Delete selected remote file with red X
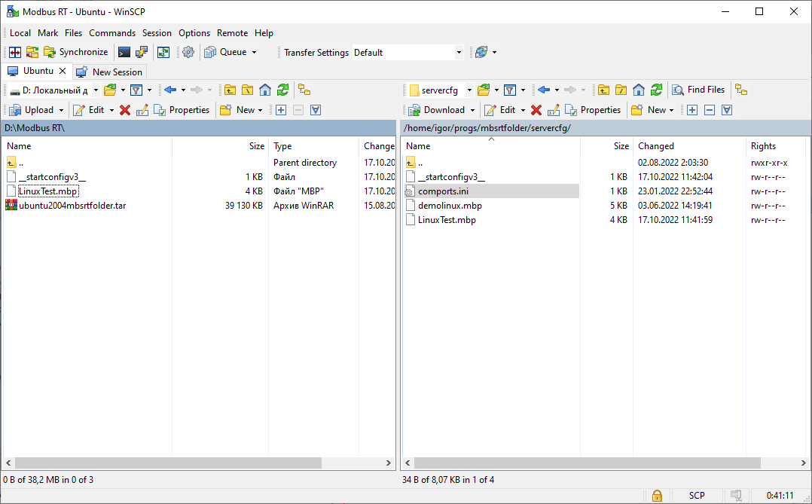Image resolution: width=812 pixels, height=504 pixels. (536, 110)
